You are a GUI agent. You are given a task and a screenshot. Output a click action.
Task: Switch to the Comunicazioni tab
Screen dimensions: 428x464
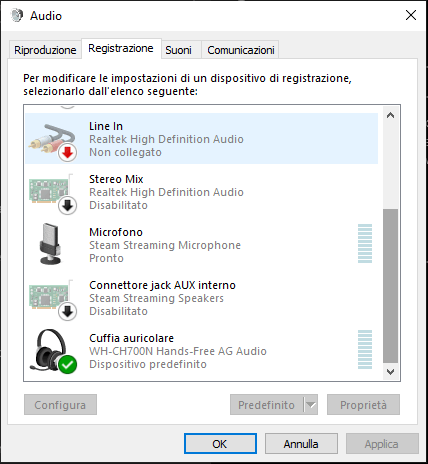(241, 50)
